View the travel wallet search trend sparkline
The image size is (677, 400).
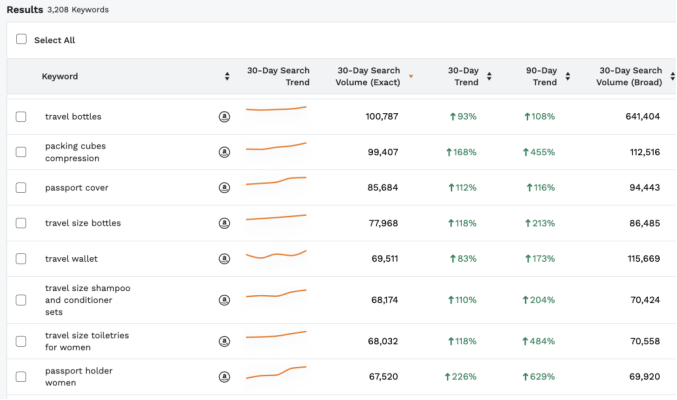click(x=276, y=256)
